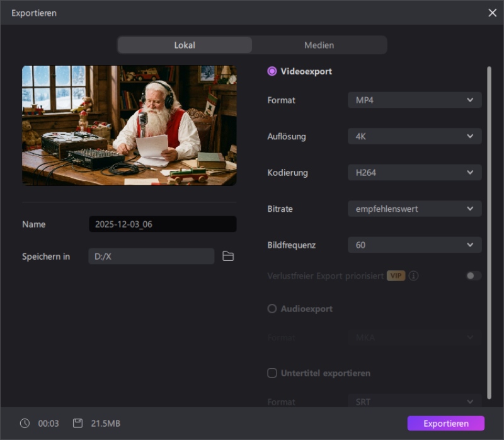Click the export settings vertical scrollbar
This screenshot has width=504, height=440.
(489, 227)
